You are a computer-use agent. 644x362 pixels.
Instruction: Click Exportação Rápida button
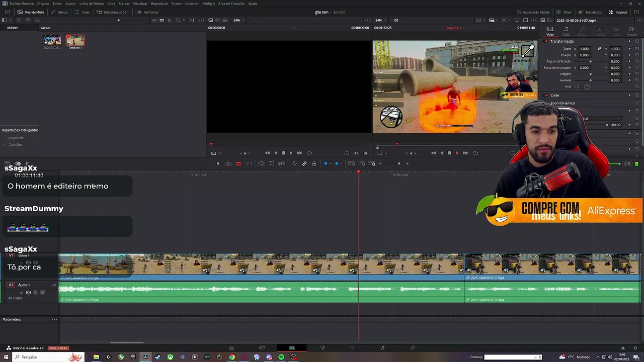click(x=533, y=12)
